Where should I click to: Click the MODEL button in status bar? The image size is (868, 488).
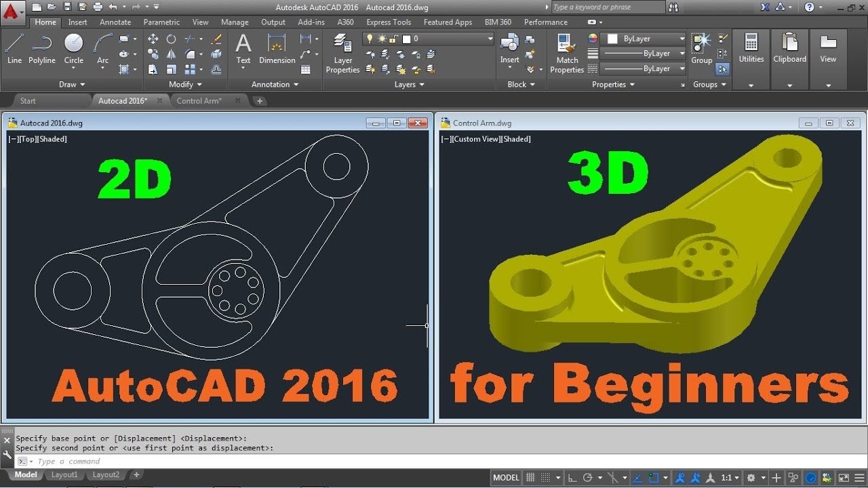click(506, 478)
